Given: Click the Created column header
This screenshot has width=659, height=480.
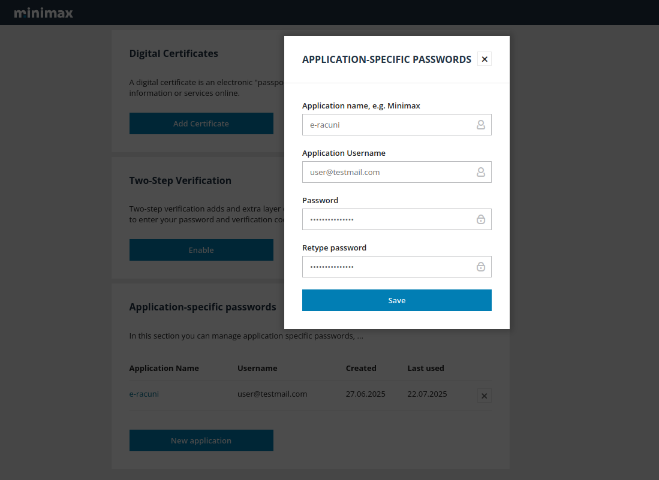Looking at the screenshot, I should click(x=361, y=368).
